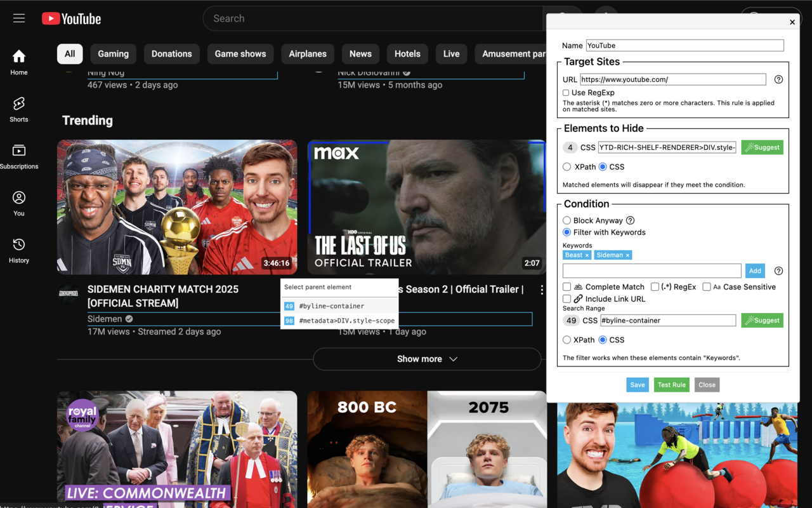Click the '17M views • Streamed 2 days ago' text
This screenshot has height=508, width=812.
click(154, 331)
